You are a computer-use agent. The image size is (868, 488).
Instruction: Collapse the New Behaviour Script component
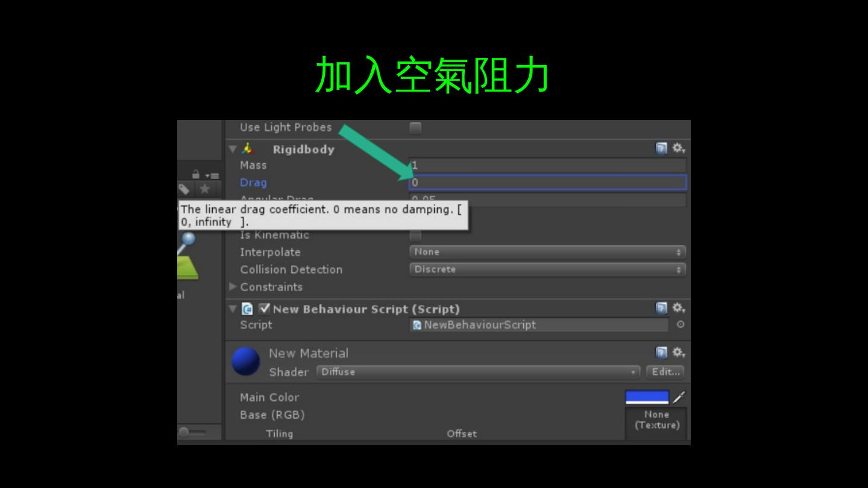click(x=233, y=309)
